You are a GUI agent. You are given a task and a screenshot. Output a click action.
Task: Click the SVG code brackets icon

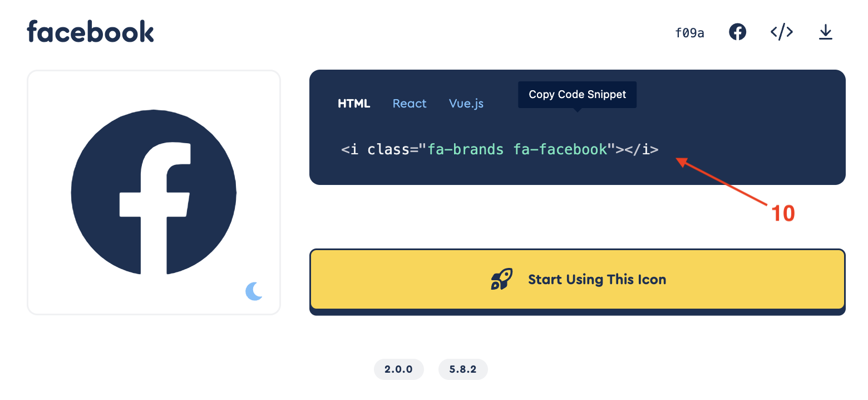781,32
